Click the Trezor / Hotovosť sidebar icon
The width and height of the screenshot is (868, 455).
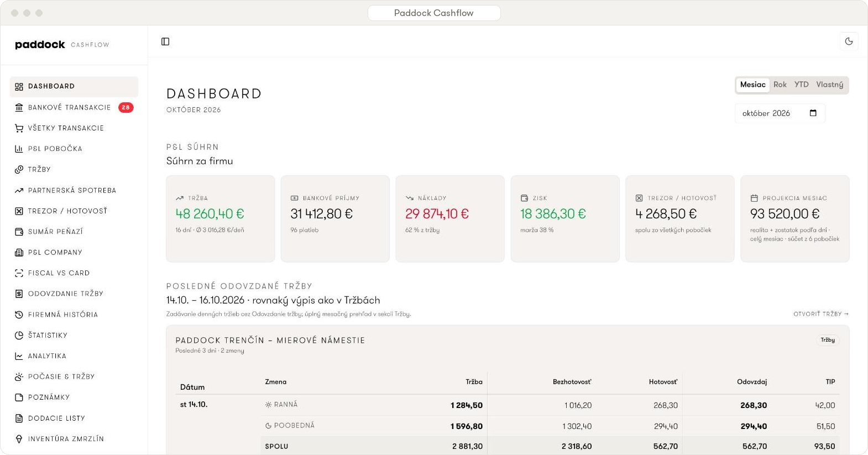[19, 211]
